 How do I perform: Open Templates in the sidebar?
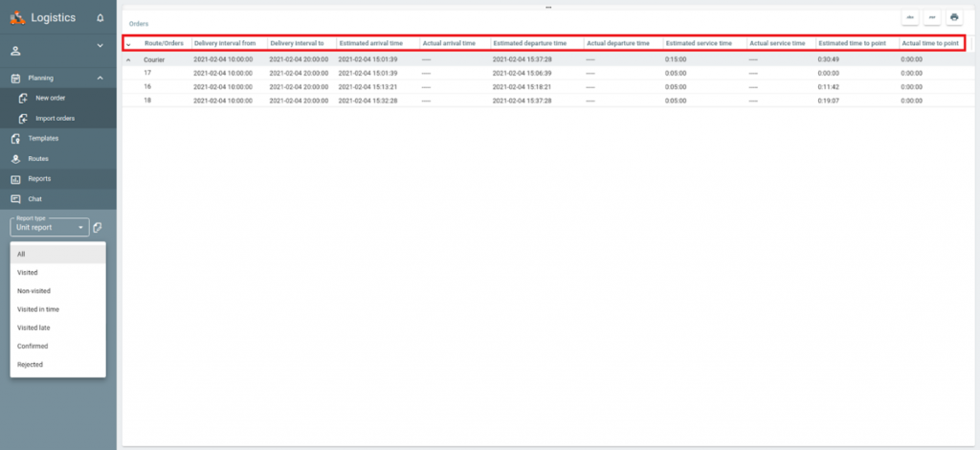[43, 138]
